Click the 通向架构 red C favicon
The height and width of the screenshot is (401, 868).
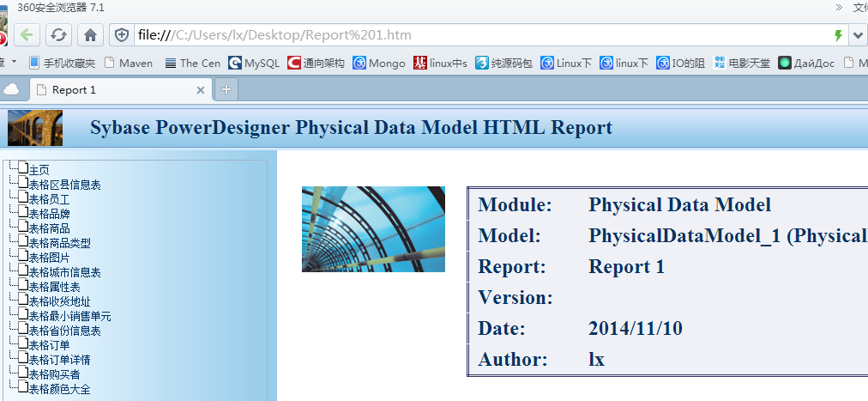294,64
